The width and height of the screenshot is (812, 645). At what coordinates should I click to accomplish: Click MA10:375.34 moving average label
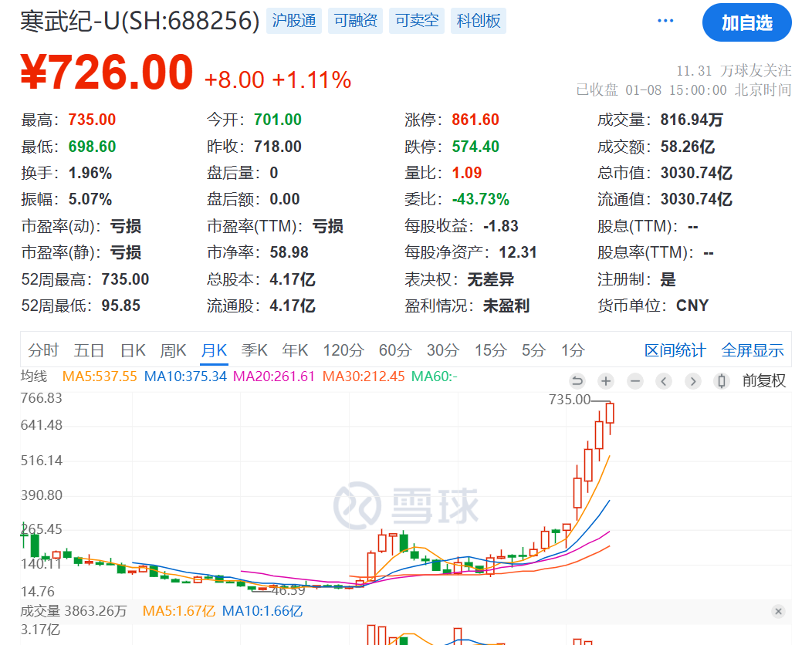(185, 377)
